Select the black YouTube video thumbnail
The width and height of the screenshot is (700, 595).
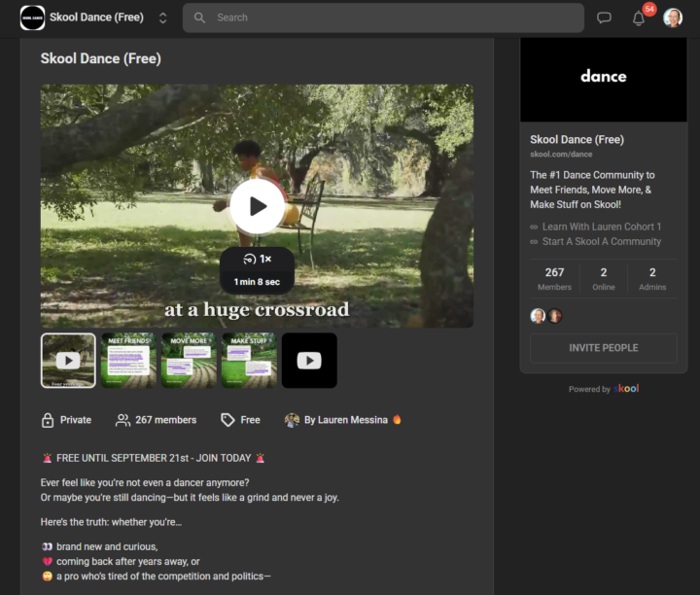309,361
